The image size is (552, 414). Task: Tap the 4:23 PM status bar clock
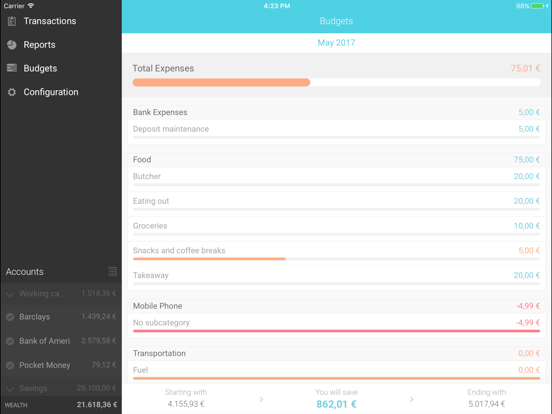click(x=277, y=6)
